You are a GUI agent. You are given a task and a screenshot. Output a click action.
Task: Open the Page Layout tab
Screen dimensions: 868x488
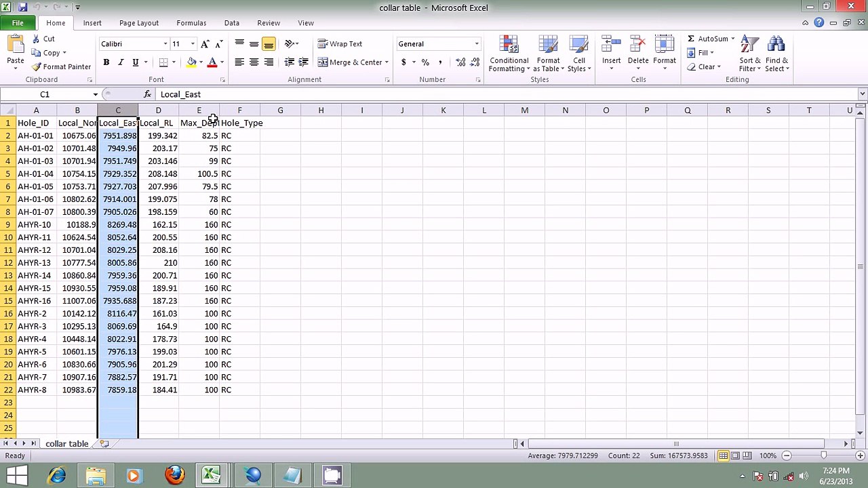[x=138, y=23]
